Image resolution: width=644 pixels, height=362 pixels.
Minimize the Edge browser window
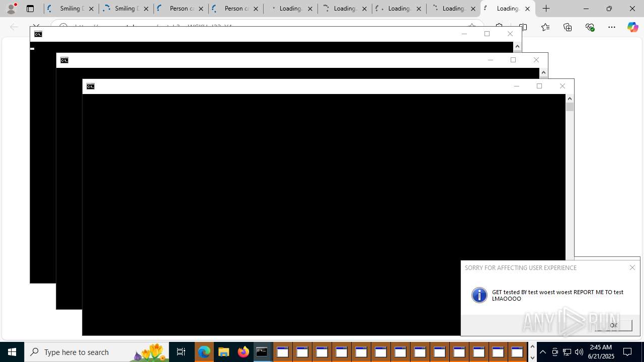click(586, 9)
